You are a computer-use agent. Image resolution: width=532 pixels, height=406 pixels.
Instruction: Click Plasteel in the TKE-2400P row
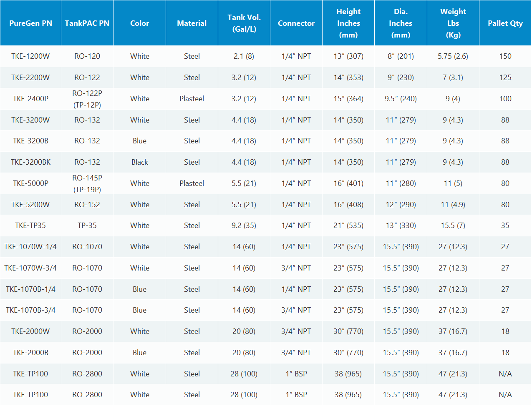(x=192, y=99)
